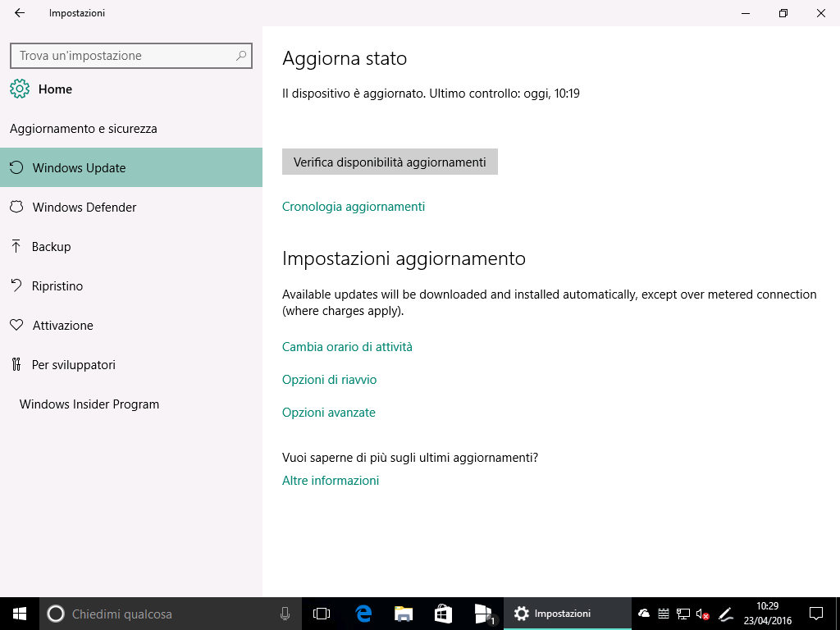The height and width of the screenshot is (630, 840).
Task: Open Cambia orario di attività link
Action: click(347, 347)
